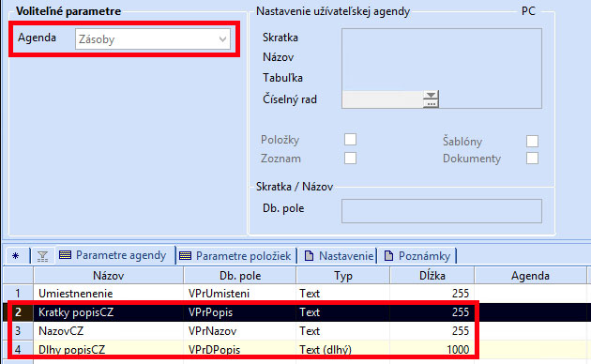Click the Db. pole column header
The width and height of the screenshot is (591, 364).
(240, 276)
